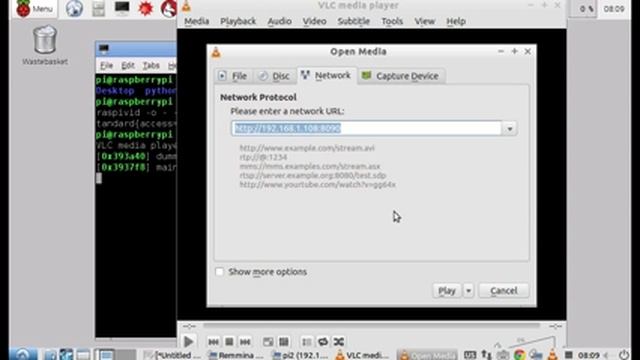Click the VLC cone icon in the system tray
The width and height of the screenshot is (640, 360).
click(x=552, y=354)
